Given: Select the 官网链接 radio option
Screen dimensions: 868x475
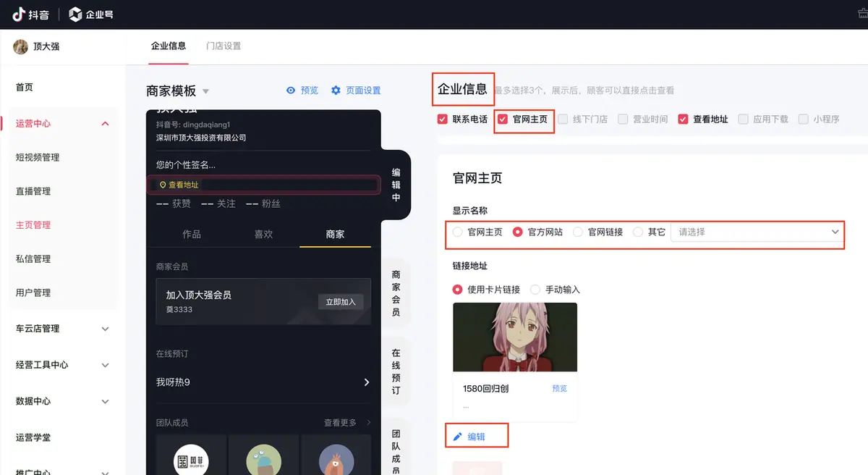Looking at the screenshot, I should [x=578, y=232].
